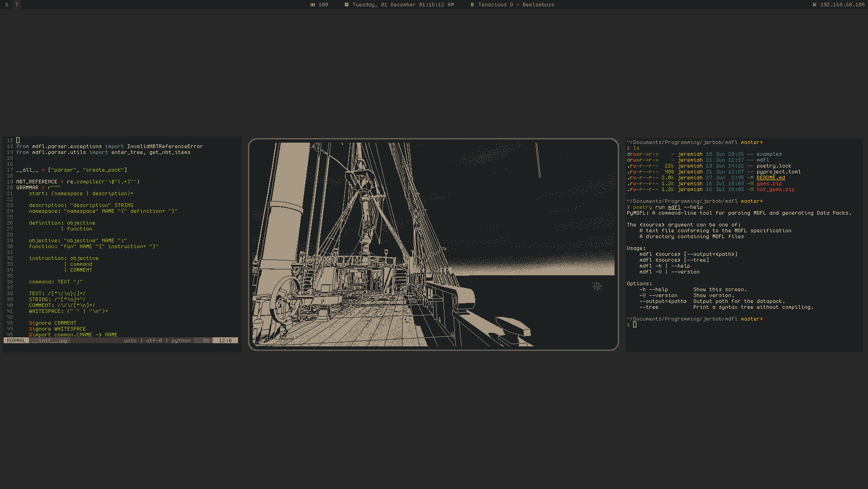Click the 'namespace:' grammar rule on line 24

point(103,211)
